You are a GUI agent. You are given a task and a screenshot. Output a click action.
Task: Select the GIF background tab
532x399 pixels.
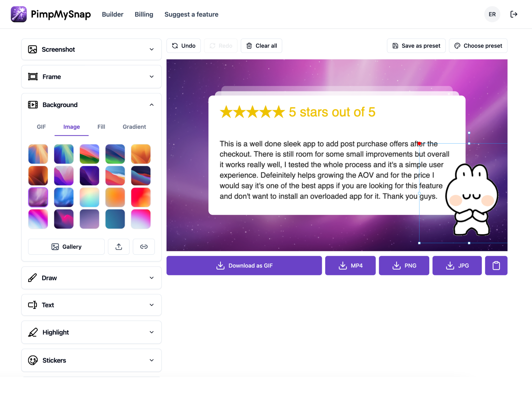click(x=41, y=127)
